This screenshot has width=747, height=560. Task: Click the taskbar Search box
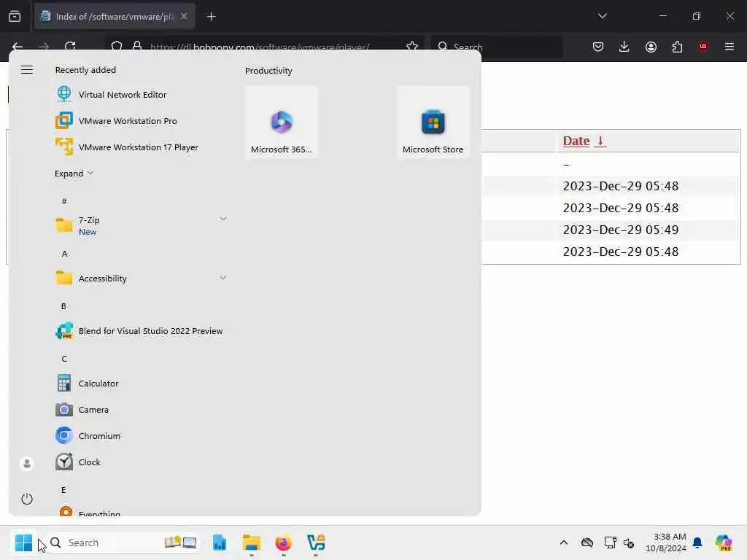[x=123, y=542]
